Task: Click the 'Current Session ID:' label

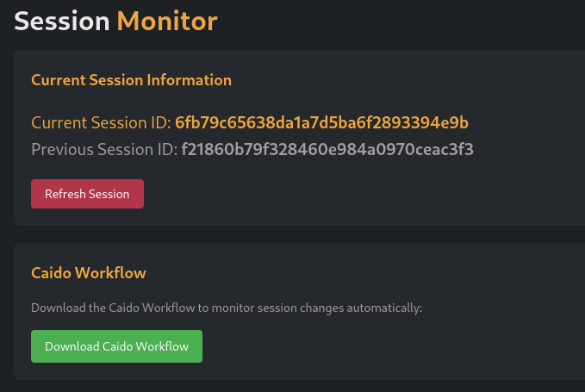Action: [101, 122]
